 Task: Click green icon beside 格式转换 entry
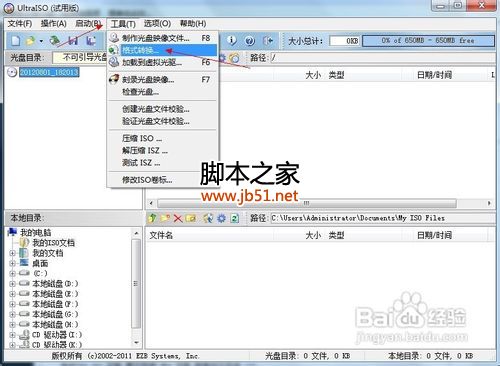114,50
